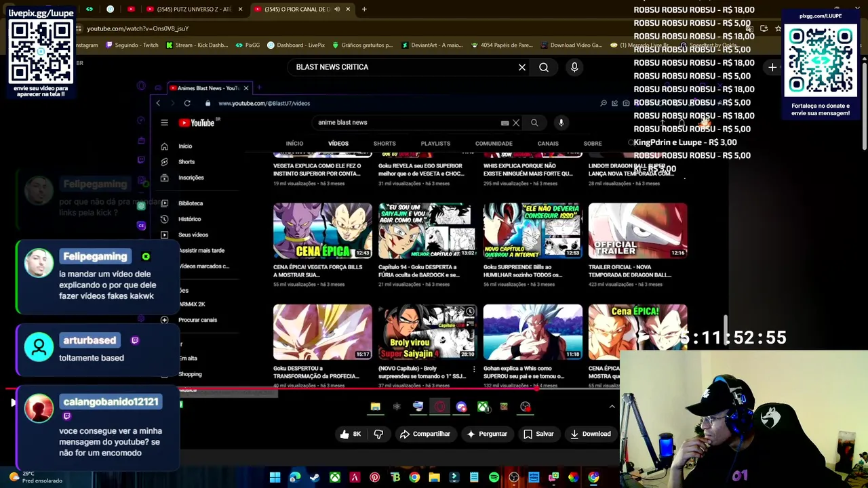
Task: Open the Dashboard - LivePix bookmark
Action: pyautogui.click(x=296, y=45)
